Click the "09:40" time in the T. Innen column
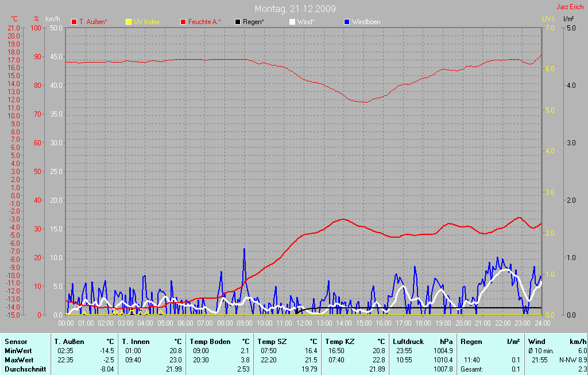Image resolution: width=588 pixels, height=375 pixels. [x=133, y=359]
